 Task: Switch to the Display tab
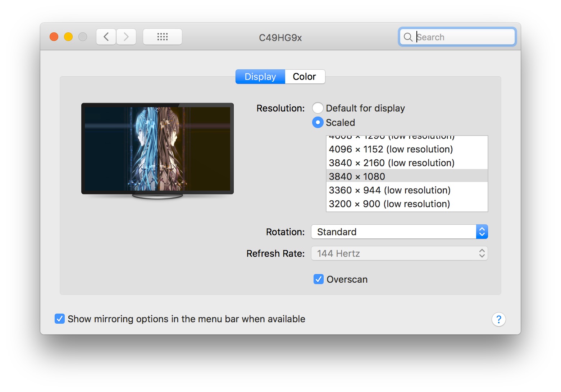click(260, 77)
